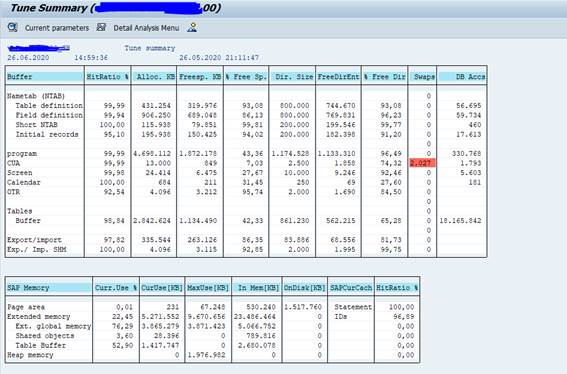Select the HitRatio % buffer column header
Screen dimensions: 567x374
coord(107,77)
